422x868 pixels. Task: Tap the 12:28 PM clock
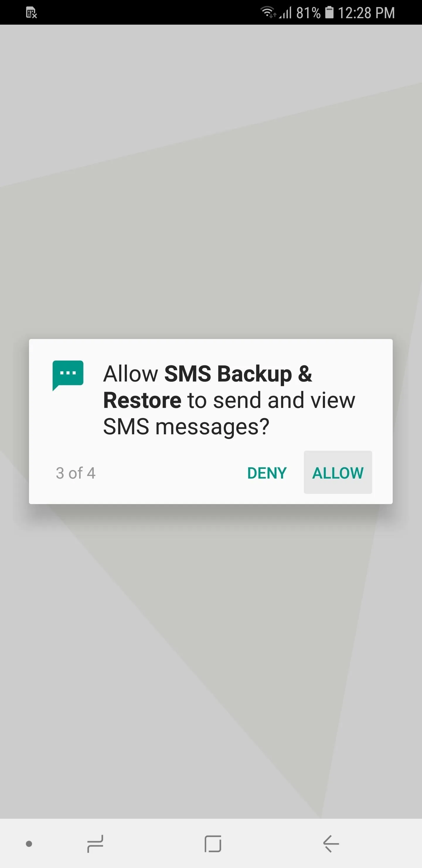[366, 13]
